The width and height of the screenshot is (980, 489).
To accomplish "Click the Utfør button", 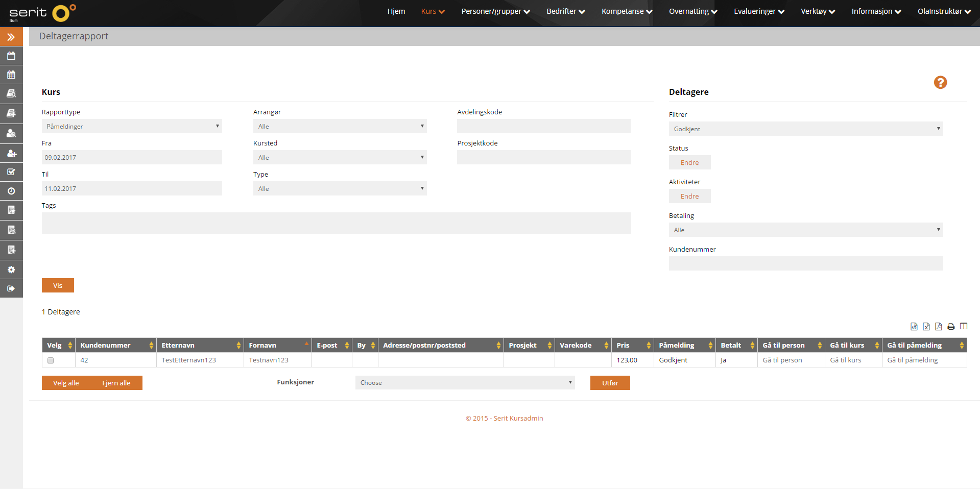I will [x=610, y=383].
